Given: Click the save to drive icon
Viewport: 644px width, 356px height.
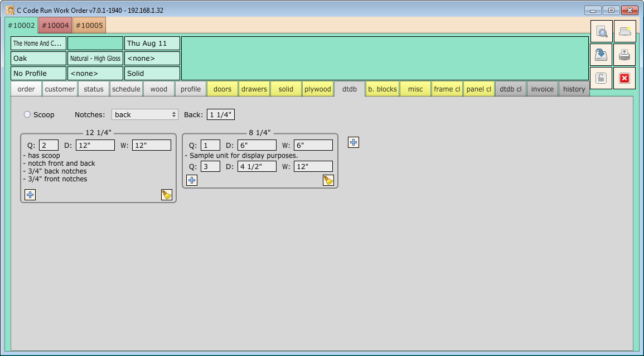Looking at the screenshot, I should [602, 55].
